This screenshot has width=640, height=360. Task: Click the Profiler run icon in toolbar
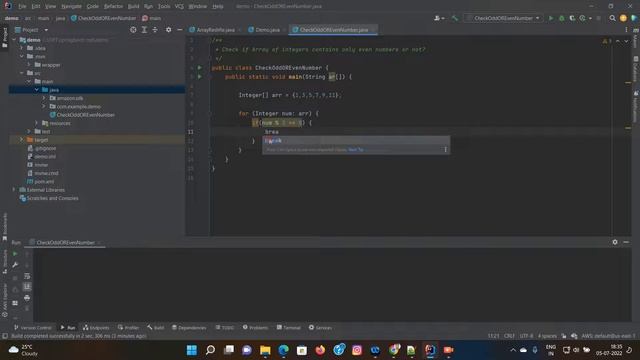(x=583, y=18)
